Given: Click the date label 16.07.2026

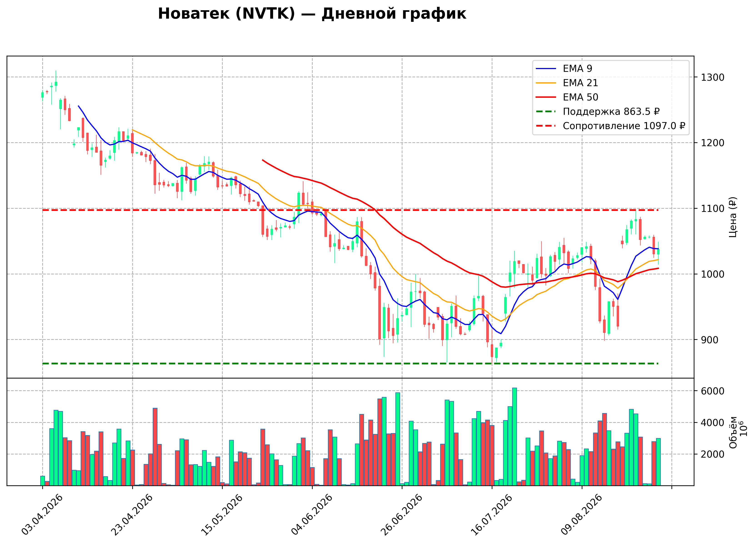Looking at the screenshot, I should 492,515.
